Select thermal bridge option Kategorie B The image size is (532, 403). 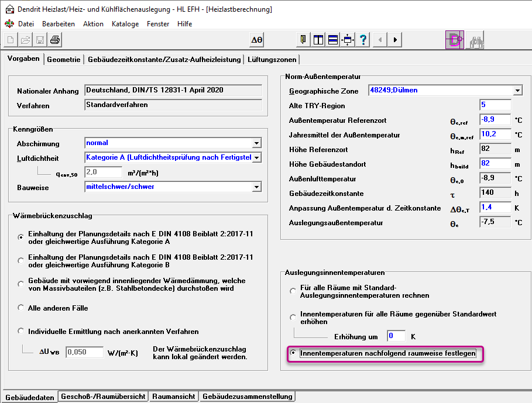pyautogui.click(x=21, y=261)
